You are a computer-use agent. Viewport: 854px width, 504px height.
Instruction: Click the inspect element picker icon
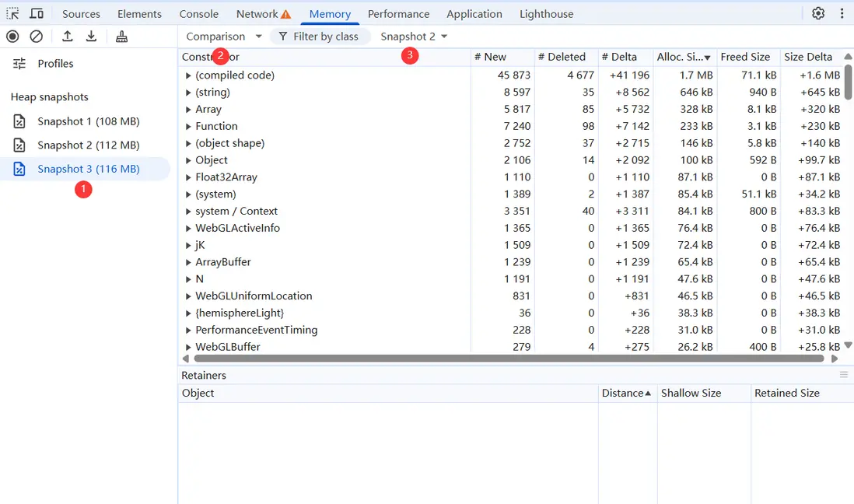[12, 14]
